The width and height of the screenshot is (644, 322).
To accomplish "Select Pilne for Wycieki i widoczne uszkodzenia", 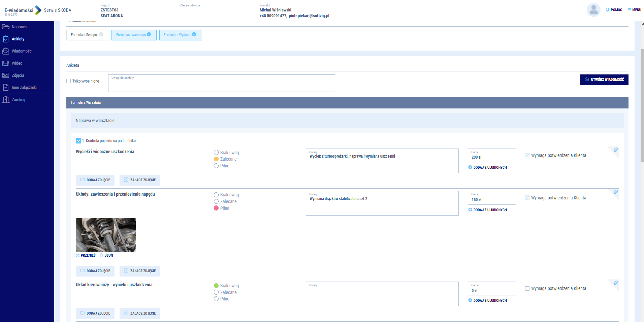I will pyautogui.click(x=216, y=166).
